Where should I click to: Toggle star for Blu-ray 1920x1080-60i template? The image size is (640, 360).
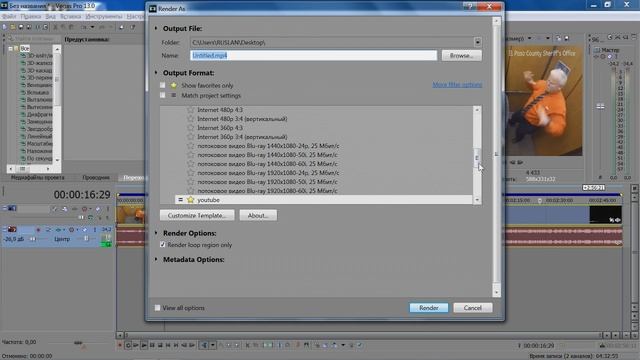[191, 191]
